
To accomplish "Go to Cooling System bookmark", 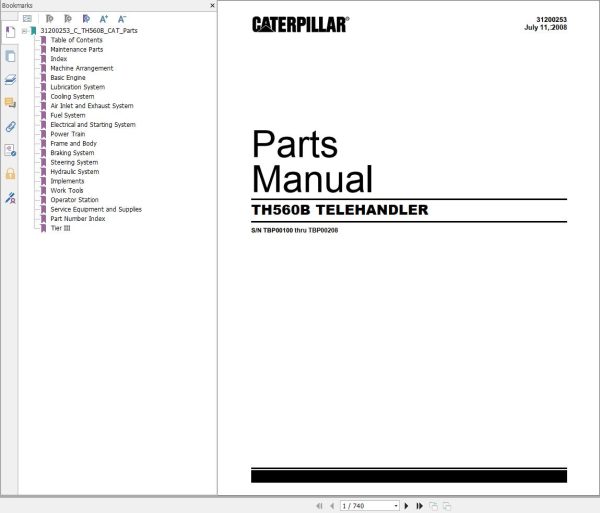I will [72, 96].
